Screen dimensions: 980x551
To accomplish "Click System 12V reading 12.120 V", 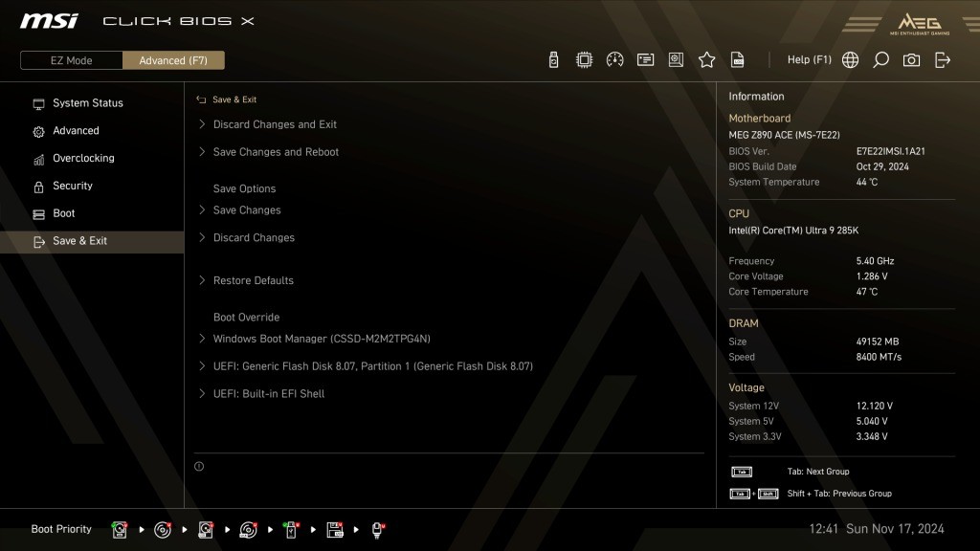I will [x=875, y=406].
